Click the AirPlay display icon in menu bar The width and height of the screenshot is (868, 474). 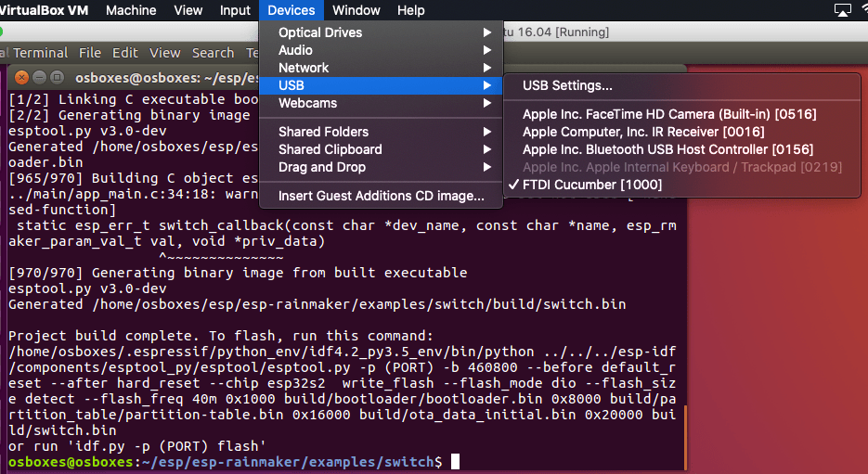click(x=842, y=10)
